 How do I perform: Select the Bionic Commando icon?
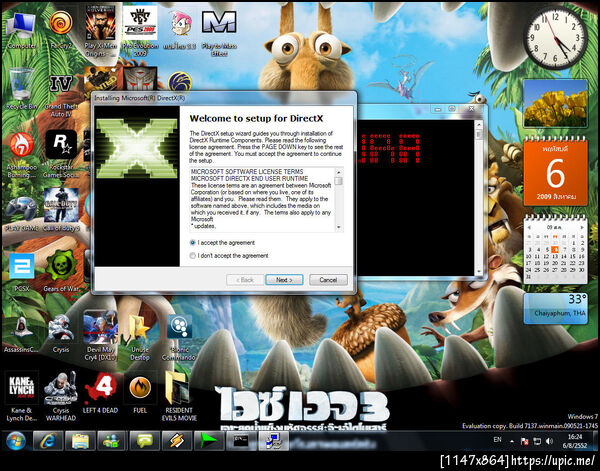(179, 337)
